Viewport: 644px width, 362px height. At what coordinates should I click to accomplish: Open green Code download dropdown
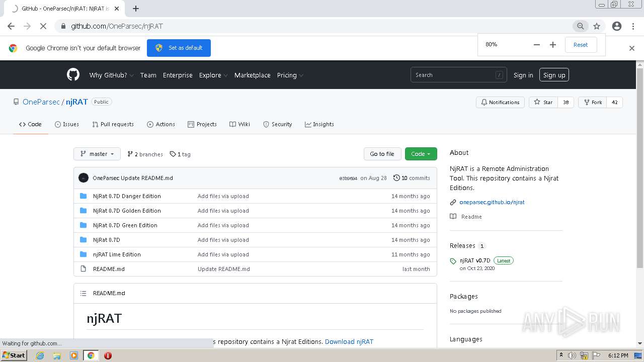pos(421,154)
